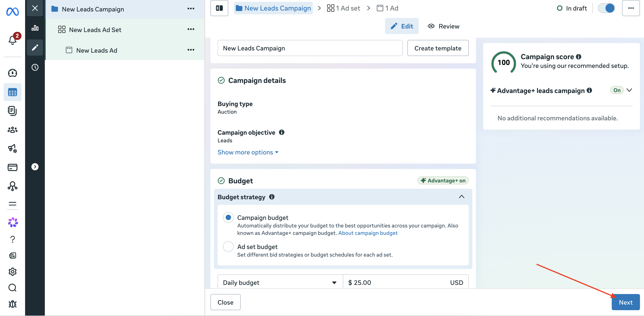Open Budget strategy info icon

tap(272, 197)
